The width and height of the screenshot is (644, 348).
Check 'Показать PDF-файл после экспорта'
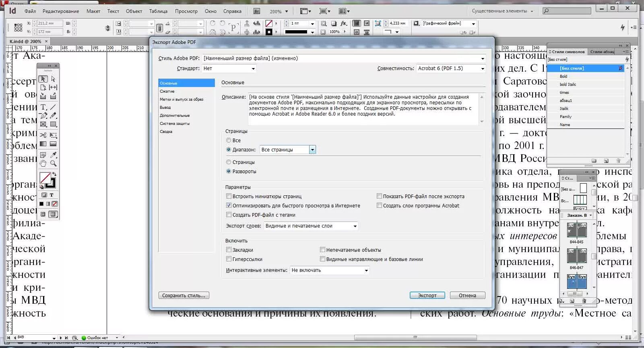[x=379, y=196]
